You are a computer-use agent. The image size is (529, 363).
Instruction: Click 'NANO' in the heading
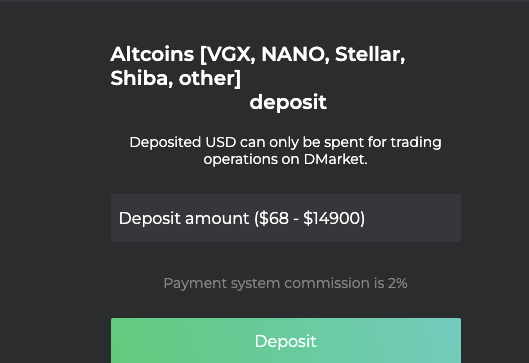(x=295, y=54)
